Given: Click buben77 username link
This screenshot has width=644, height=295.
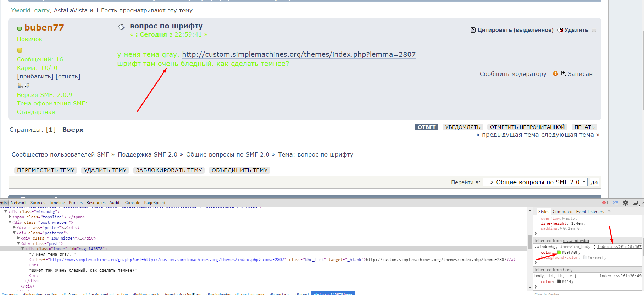Looking at the screenshot, I should click(x=44, y=28).
